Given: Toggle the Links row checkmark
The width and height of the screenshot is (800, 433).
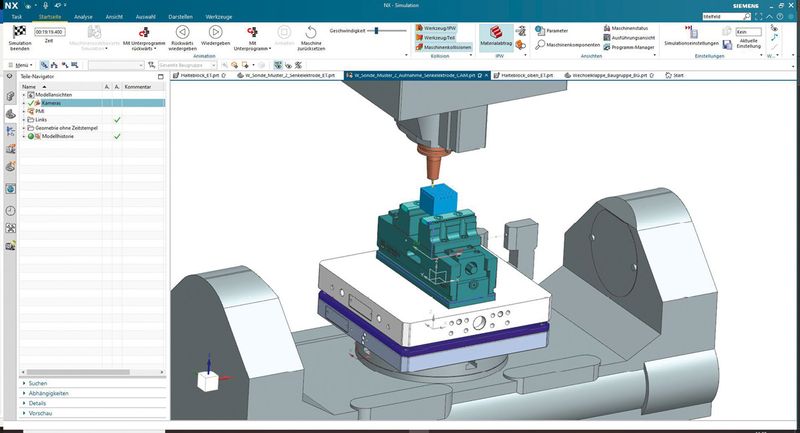Looking at the screenshot, I should [x=117, y=120].
